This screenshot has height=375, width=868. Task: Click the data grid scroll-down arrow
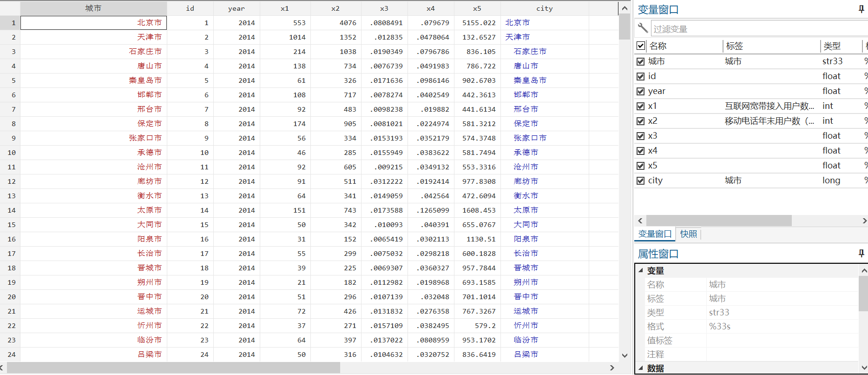pos(625,355)
